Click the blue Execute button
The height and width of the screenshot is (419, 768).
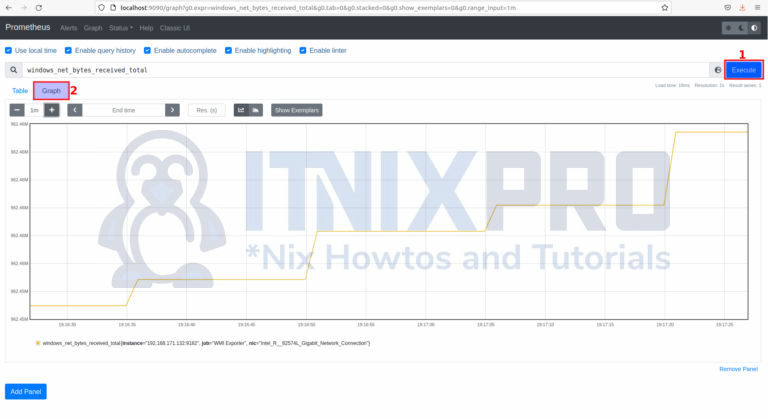[x=744, y=70]
